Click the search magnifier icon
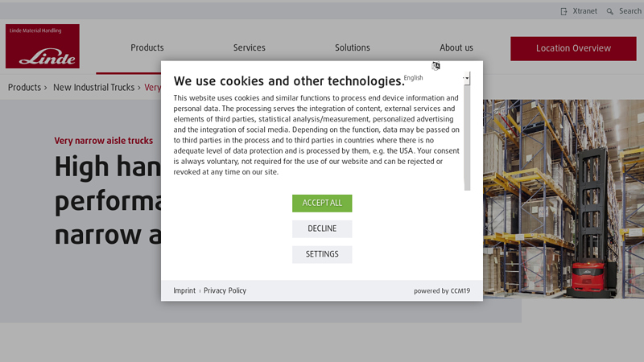Image resolution: width=644 pixels, height=362 pixels. 610,11
